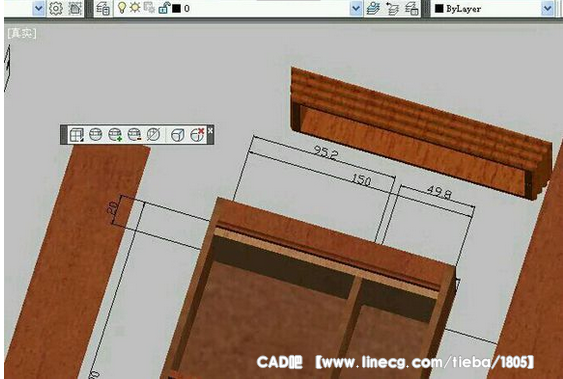Click the grid box flyout icon in floating toolbar

[76, 135]
